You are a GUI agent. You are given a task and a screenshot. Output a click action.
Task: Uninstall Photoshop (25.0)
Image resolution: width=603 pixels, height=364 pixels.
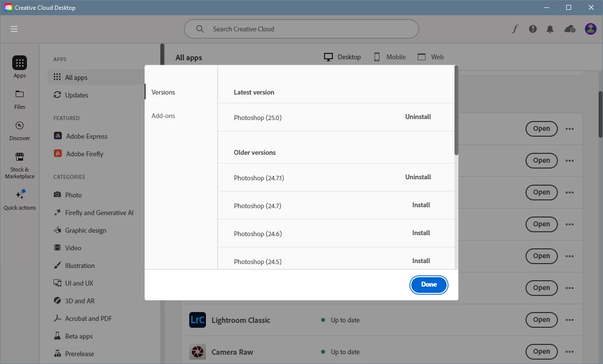tap(418, 117)
